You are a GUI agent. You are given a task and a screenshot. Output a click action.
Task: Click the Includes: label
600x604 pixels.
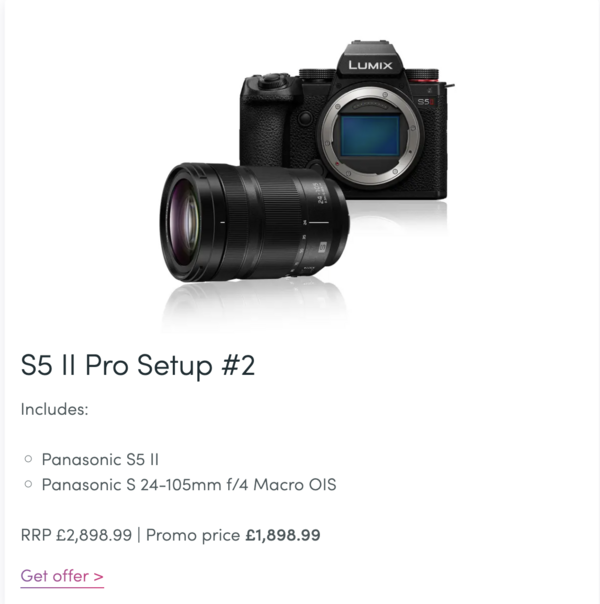coord(55,409)
